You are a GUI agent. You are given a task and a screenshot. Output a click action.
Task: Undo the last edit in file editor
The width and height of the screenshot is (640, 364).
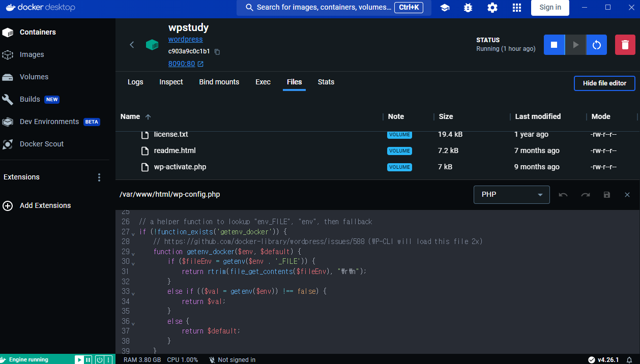(x=563, y=195)
